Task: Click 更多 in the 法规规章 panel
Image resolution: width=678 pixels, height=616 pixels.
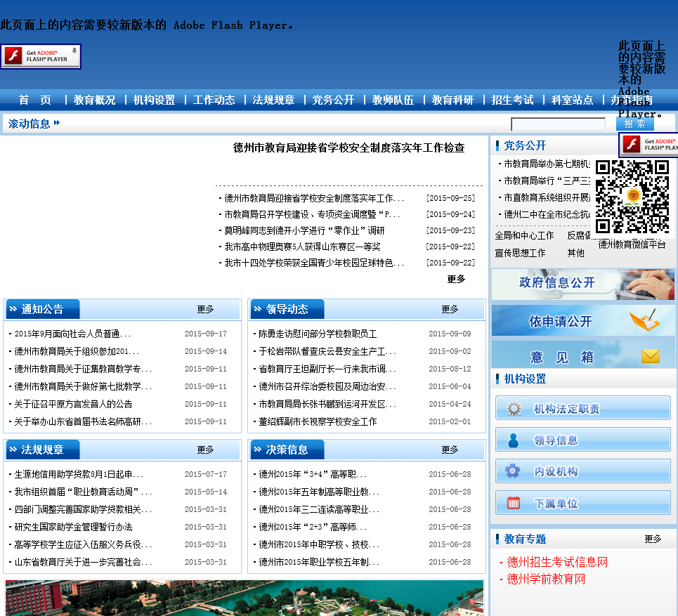Action: point(205,450)
